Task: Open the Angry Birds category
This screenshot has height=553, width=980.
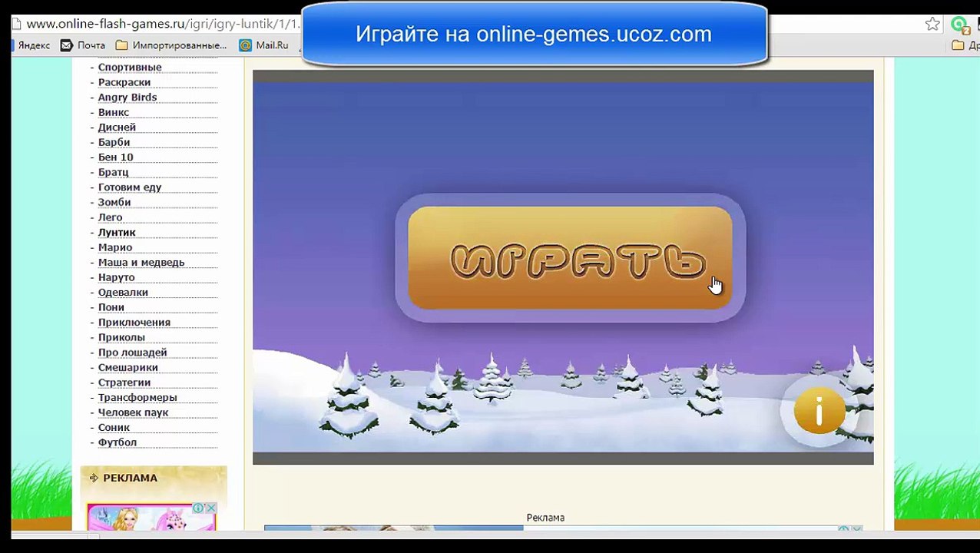Action: (127, 98)
